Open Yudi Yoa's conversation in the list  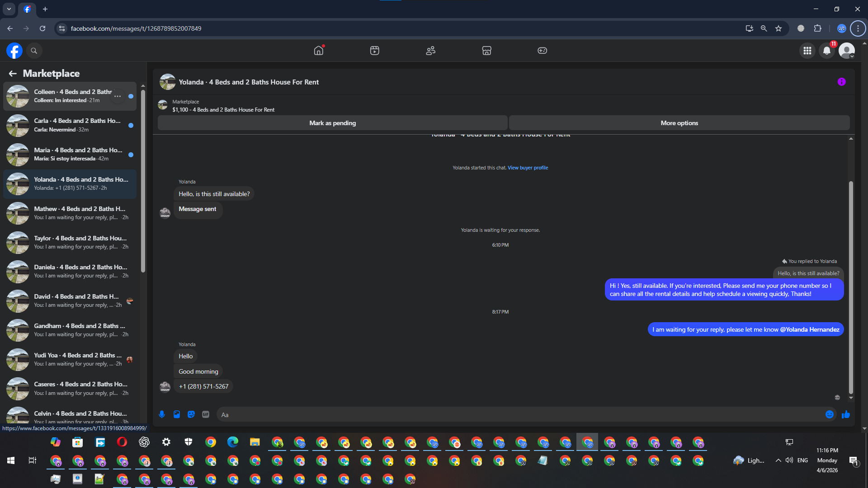[x=70, y=360]
